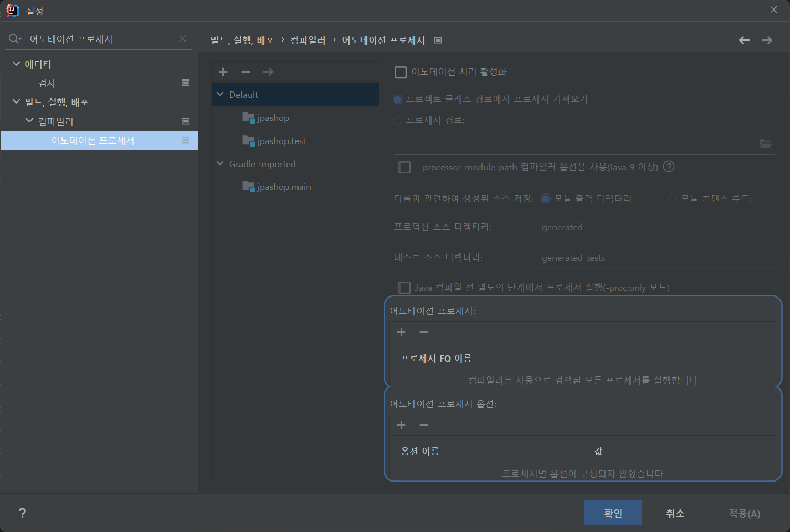Viewport: 790px width, 532px height.
Task: Browse processor path with folder icon
Action: (766, 144)
